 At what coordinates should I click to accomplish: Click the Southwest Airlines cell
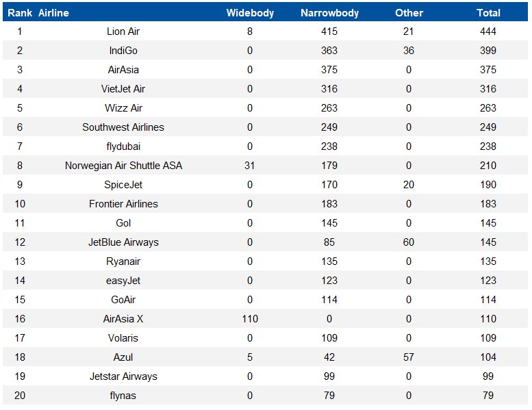123,127
